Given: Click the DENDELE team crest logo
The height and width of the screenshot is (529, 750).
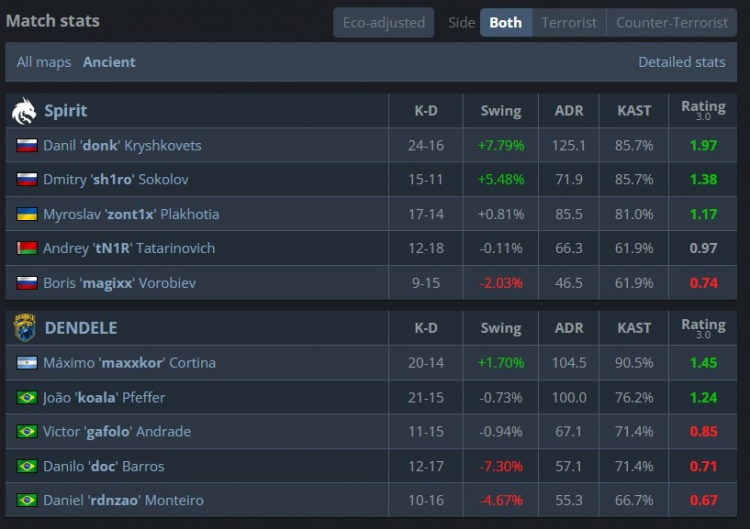Looking at the screenshot, I should pyautogui.click(x=25, y=328).
